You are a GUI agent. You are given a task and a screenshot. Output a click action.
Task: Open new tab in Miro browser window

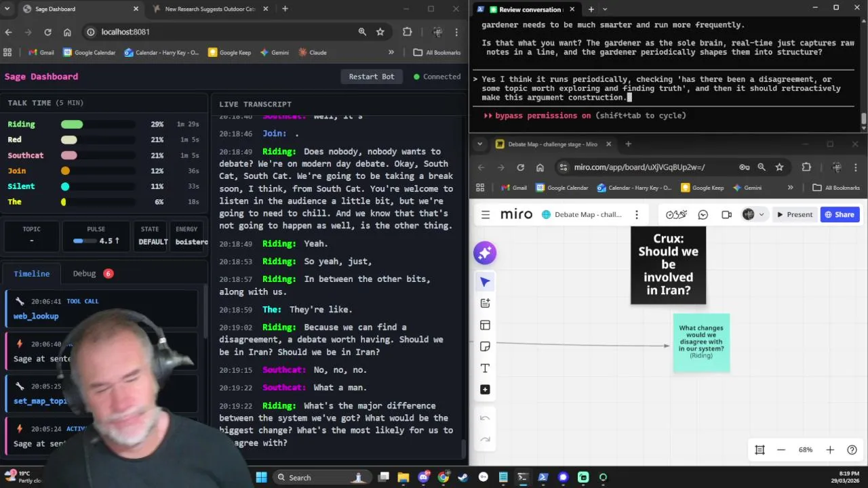628,144
